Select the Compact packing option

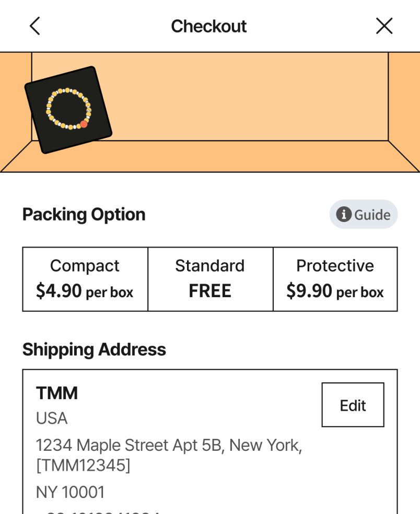[85, 279]
